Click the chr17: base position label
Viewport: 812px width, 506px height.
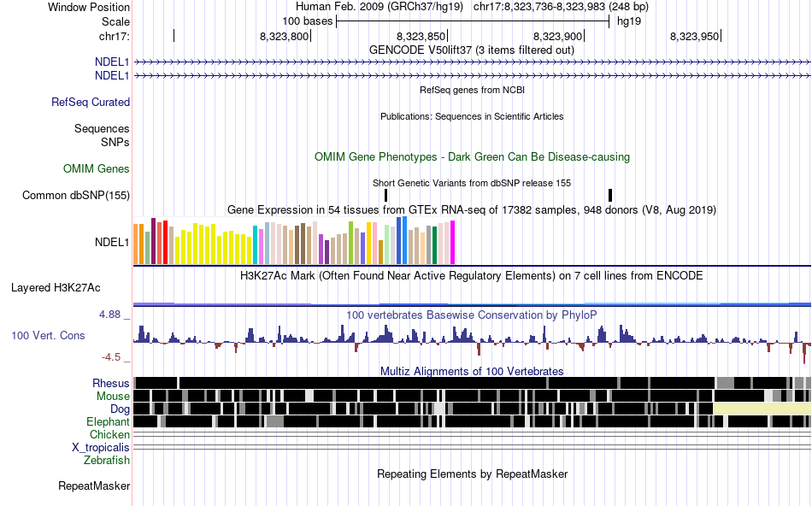114,36
